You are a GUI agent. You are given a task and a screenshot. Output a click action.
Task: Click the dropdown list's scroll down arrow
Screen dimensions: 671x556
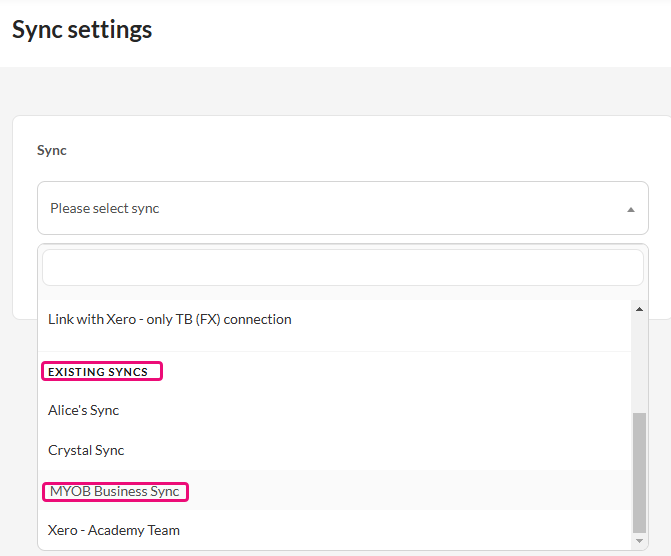click(640, 541)
